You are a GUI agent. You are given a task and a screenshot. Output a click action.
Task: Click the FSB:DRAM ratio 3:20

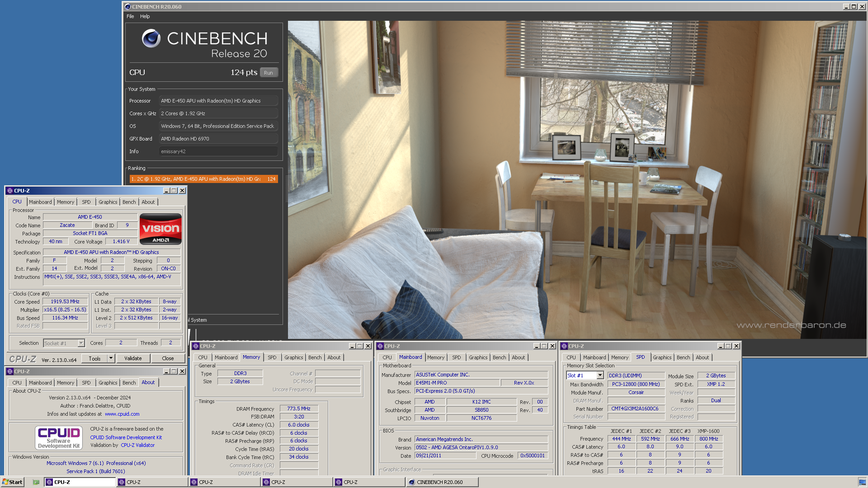click(x=299, y=417)
